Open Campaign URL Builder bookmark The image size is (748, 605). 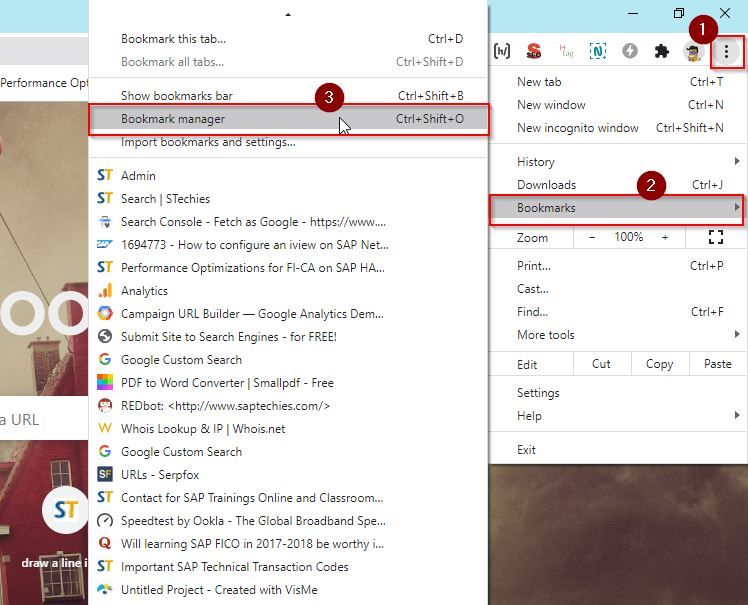(288, 314)
